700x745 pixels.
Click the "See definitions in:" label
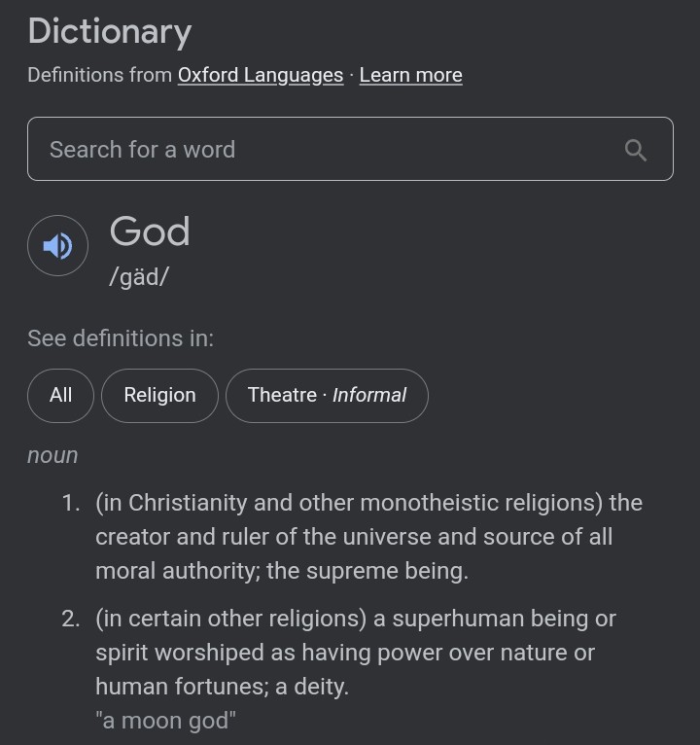pos(121,338)
